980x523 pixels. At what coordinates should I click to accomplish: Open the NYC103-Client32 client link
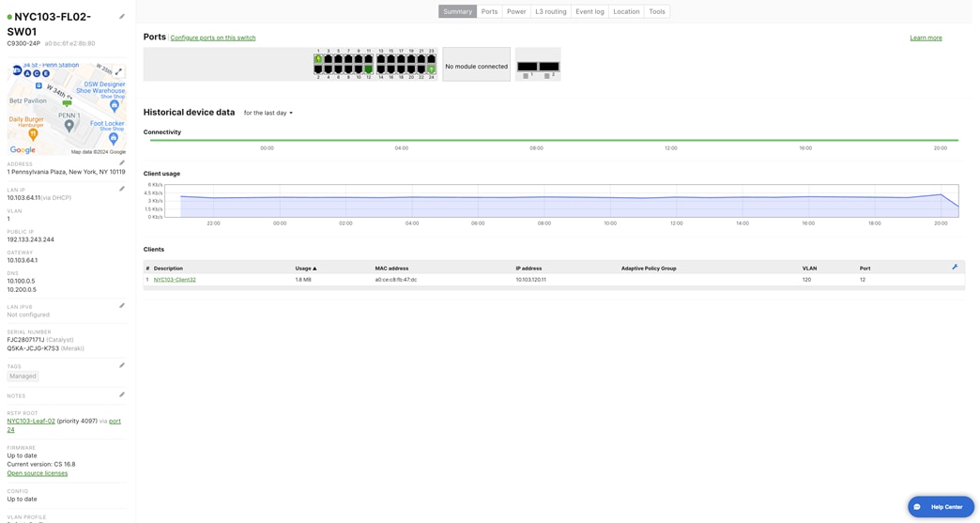[175, 279]
